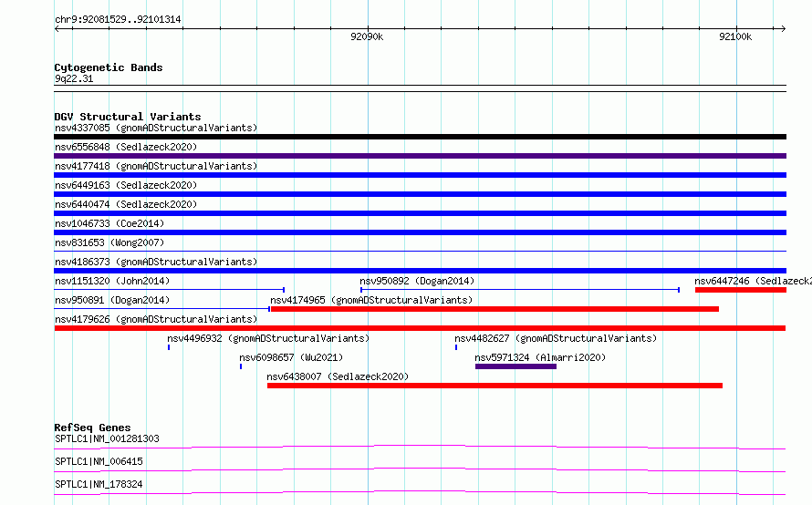This screenshot has width=812, height=505.
Task: Open the nsv6098657 (Wu2021) label
Action: click(x=291, y=357)
